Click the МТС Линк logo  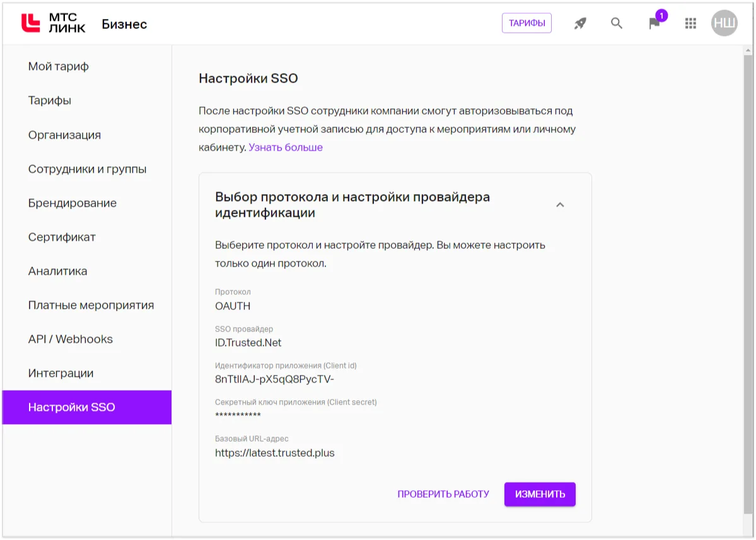49,23
